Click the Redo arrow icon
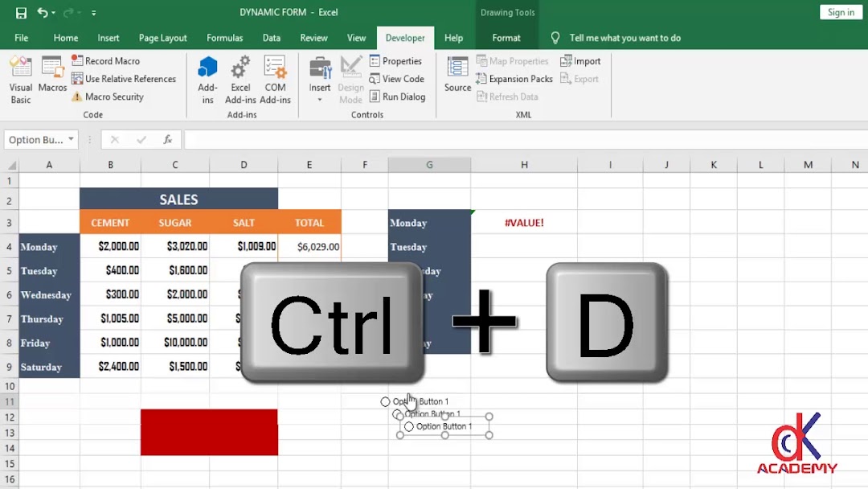 (68, 12)
